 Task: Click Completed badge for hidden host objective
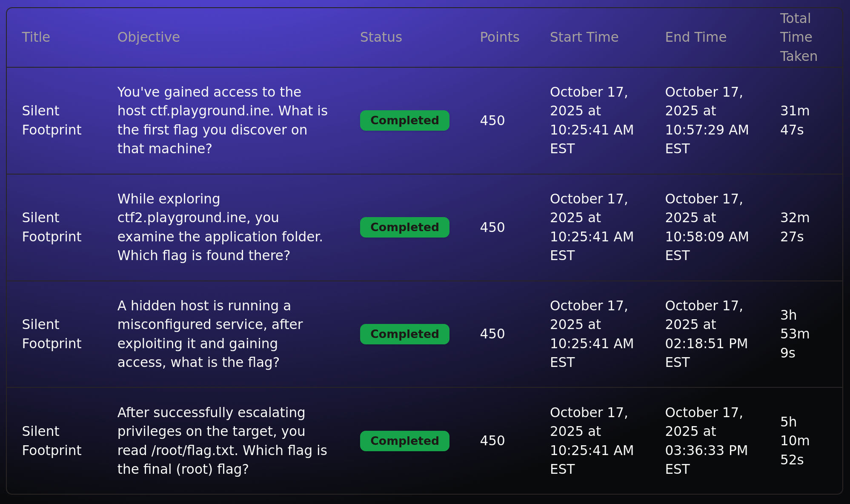[x=404, y=334]
